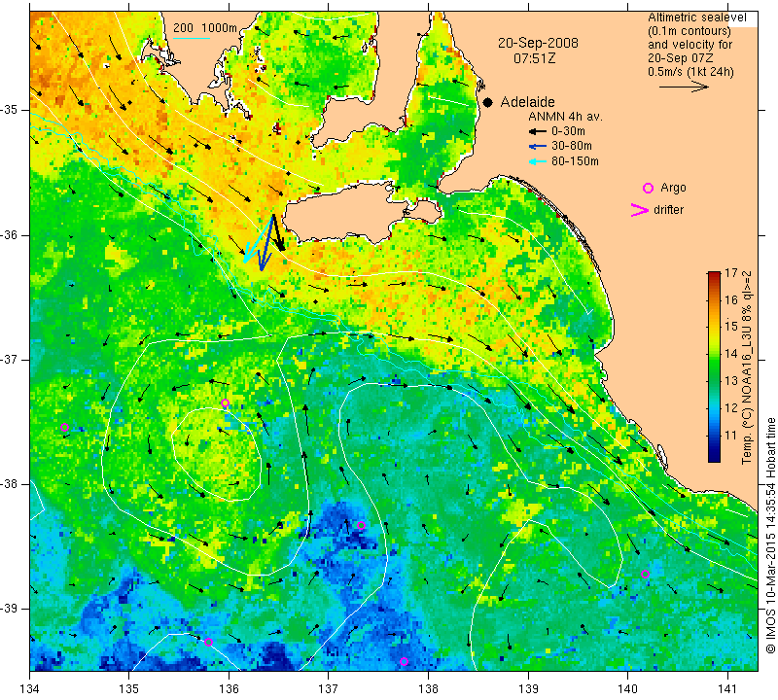Click the latitude axis label -38

11,484
